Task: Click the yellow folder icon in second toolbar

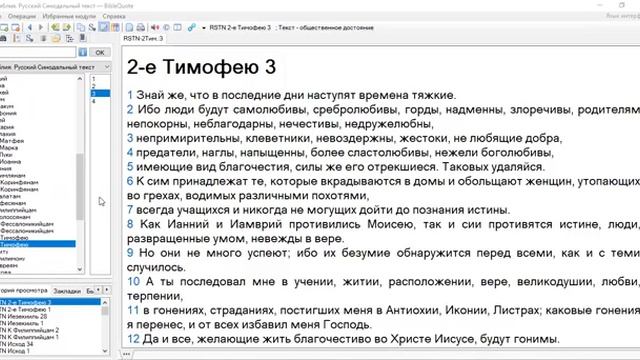Action: point(56,38)
